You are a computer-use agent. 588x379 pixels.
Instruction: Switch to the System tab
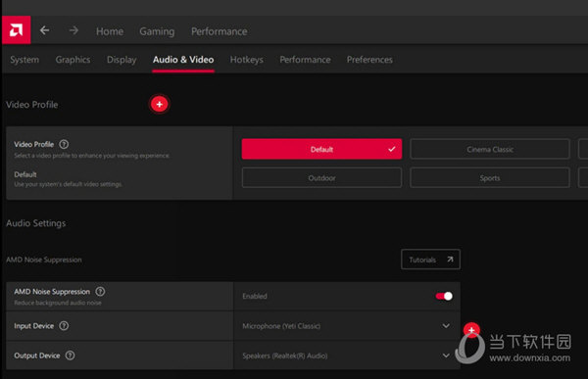(24, 60)
